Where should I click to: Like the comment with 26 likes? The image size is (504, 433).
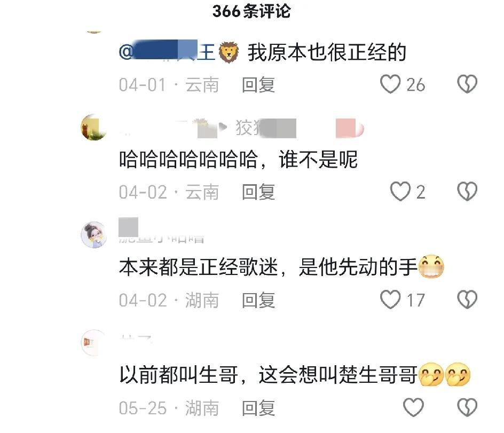(x=390, y=84)
